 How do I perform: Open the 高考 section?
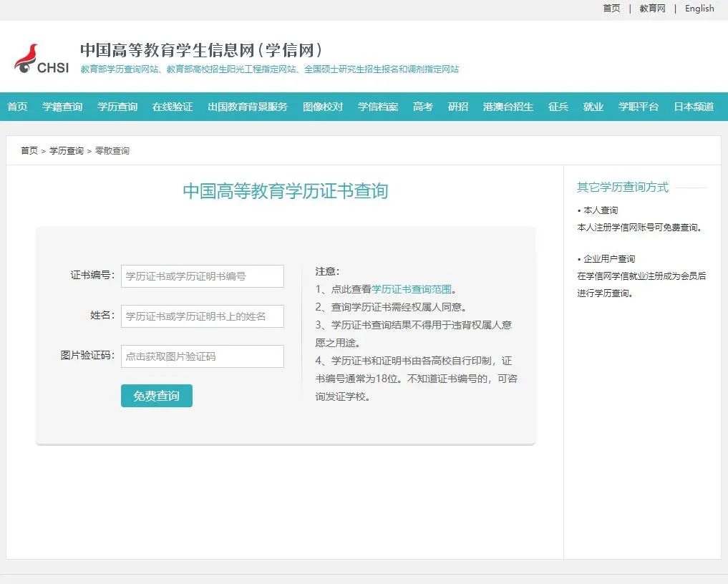pos(423,107)
